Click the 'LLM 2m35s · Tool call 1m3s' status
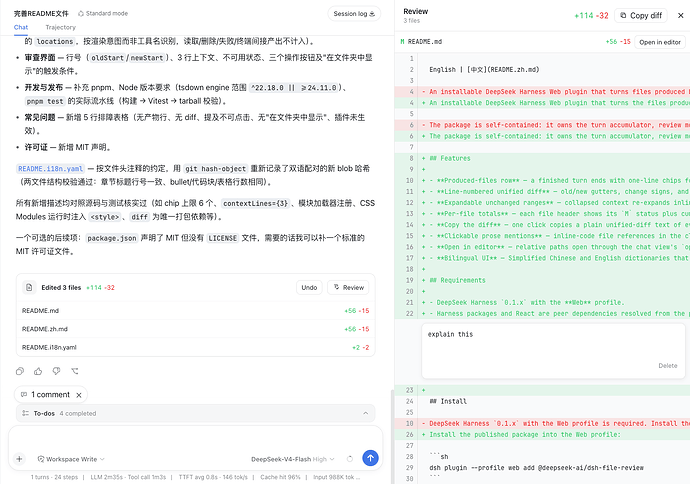The height and width of the screenshot is (484, 690). coord(128,477)
